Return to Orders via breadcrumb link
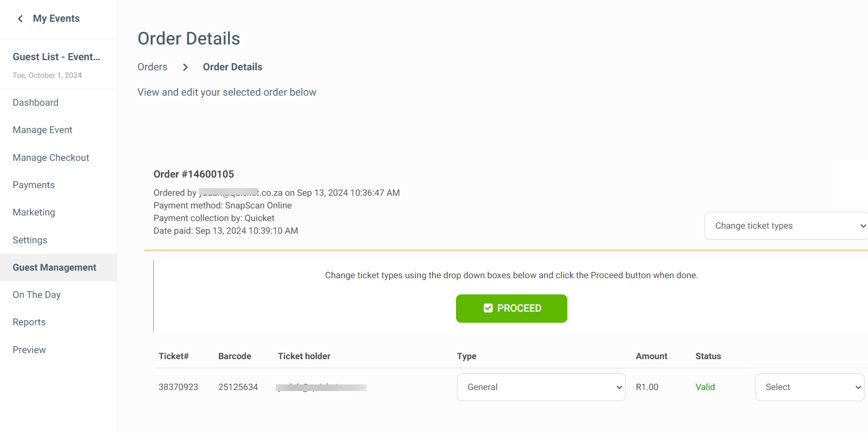Image resolution: width=868 pixels, height=433 pixels. 152,67
